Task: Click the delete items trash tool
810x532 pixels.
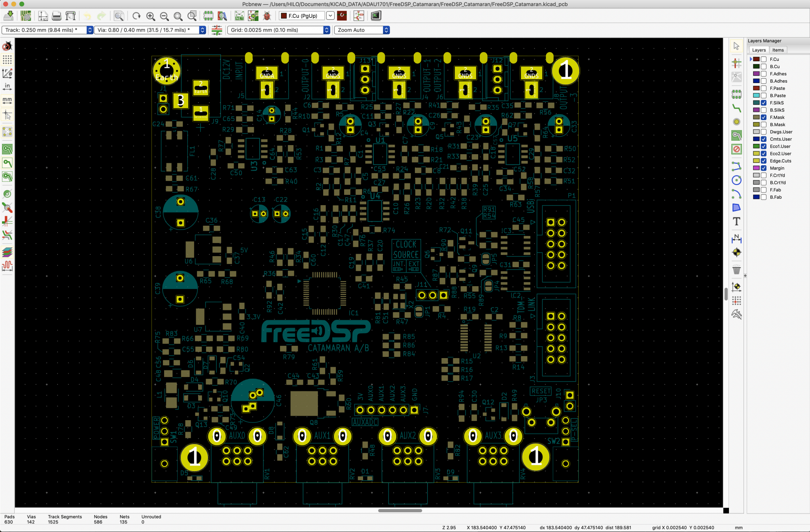Action: 736,270
